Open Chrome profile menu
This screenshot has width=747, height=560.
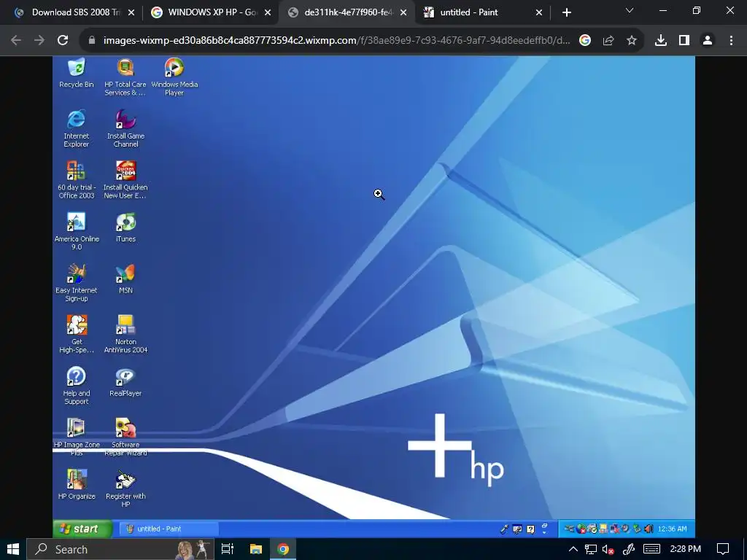[x=708, y=41]
